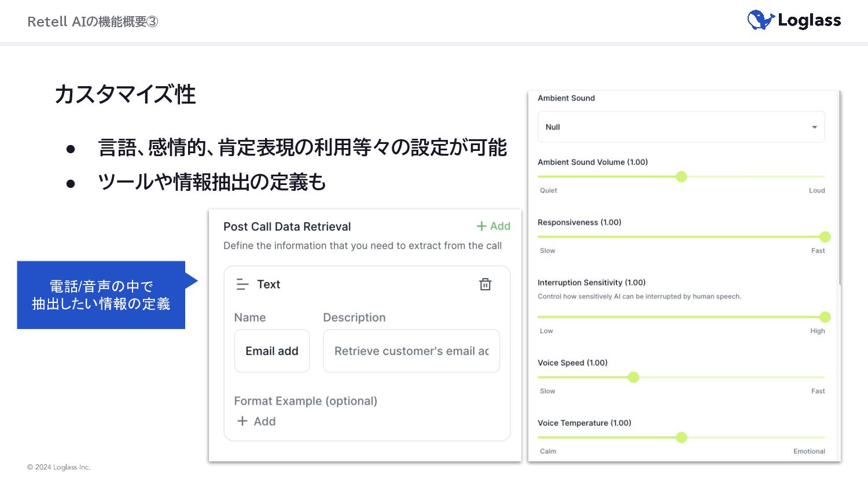The width and height of the screenshot is (868, 488).
Task: Click the Voice Temperature slider handle
Action: click(682, 438)
